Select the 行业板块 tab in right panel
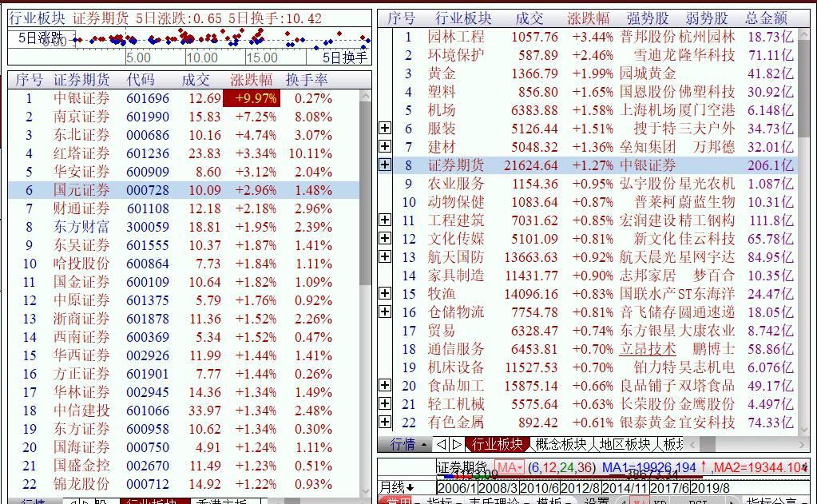Viewport: 817px width, 504px height. pos(497,444)
